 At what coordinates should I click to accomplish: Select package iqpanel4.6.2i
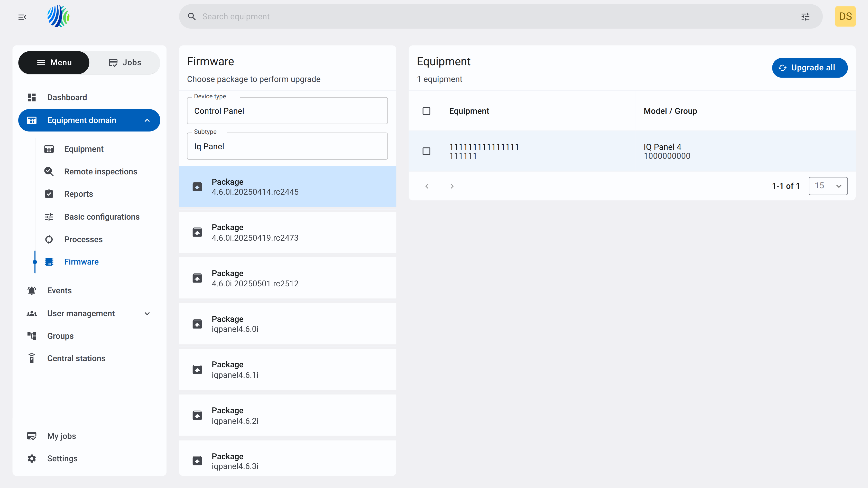(287, 415)
